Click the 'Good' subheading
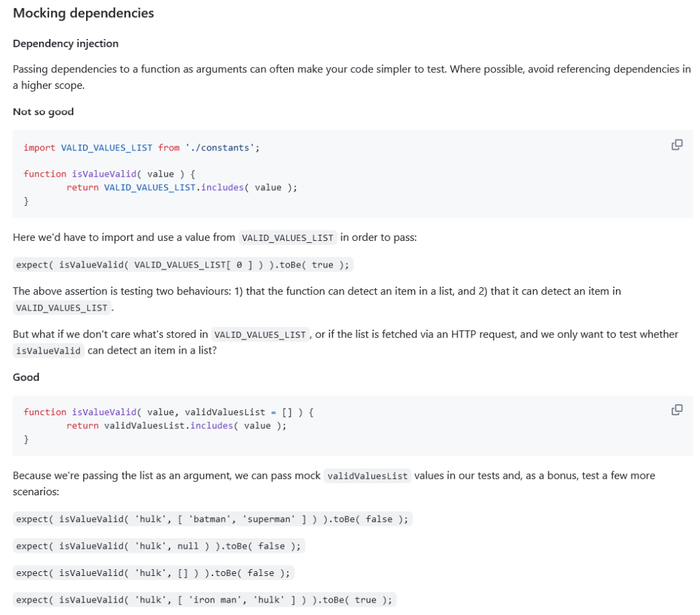Screen dimensions: 700x615 26,377
